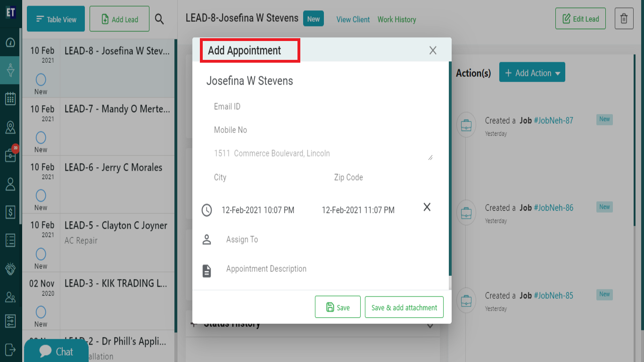The image size is (644, 362).
Task: Open the dashboard gauge icon in sidebar
Action: point(10,42)
